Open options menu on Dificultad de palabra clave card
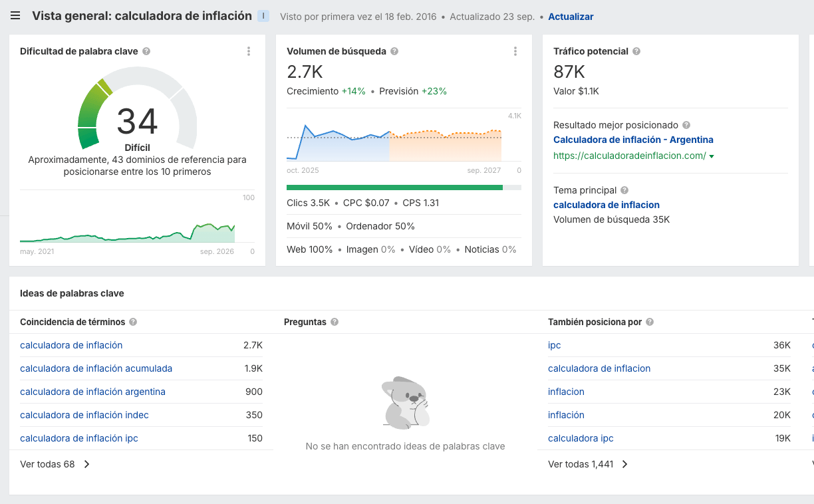Image resolution: width=814 pixels, height=504 pixels. click(x=249, y=51)
